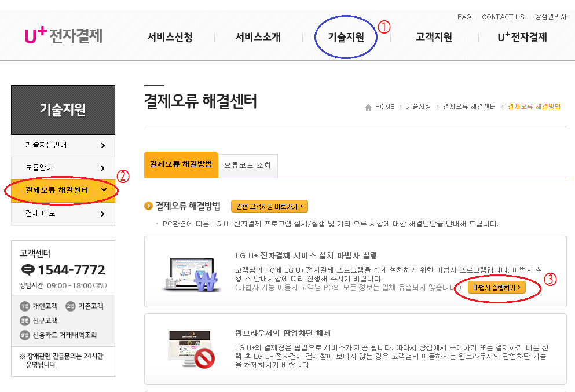Expand the 모듈안내 chevron
Screen dimensions: 575x392
(x=102, y=168)
